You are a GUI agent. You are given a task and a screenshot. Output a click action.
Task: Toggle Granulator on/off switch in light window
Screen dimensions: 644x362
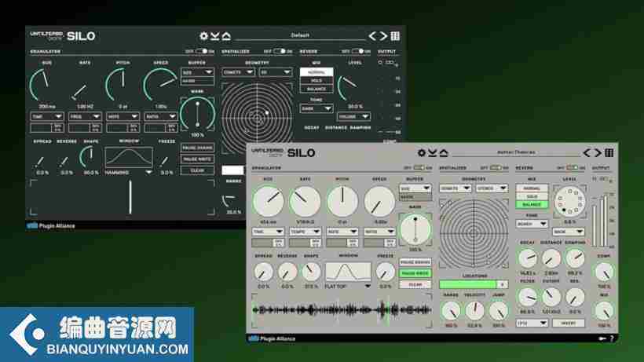[419, 168]
